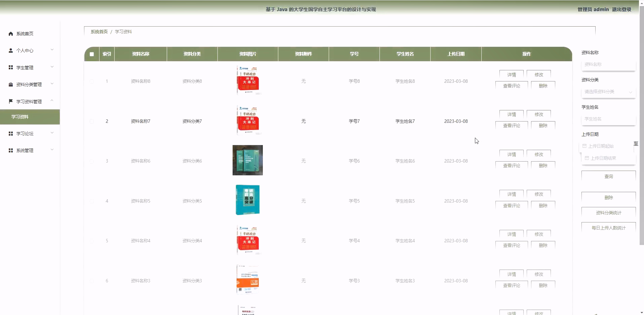The width and height of the screenshot is (644, 315).
Task: Click the 学生姓名 search input field
Action: (x=608, y=119)
